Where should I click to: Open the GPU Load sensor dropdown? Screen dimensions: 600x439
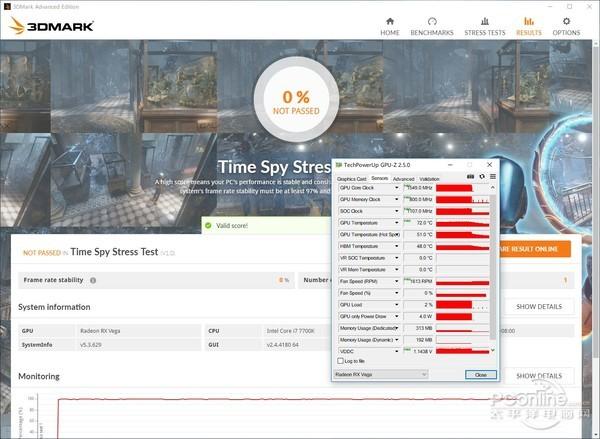tap(396, 305)
